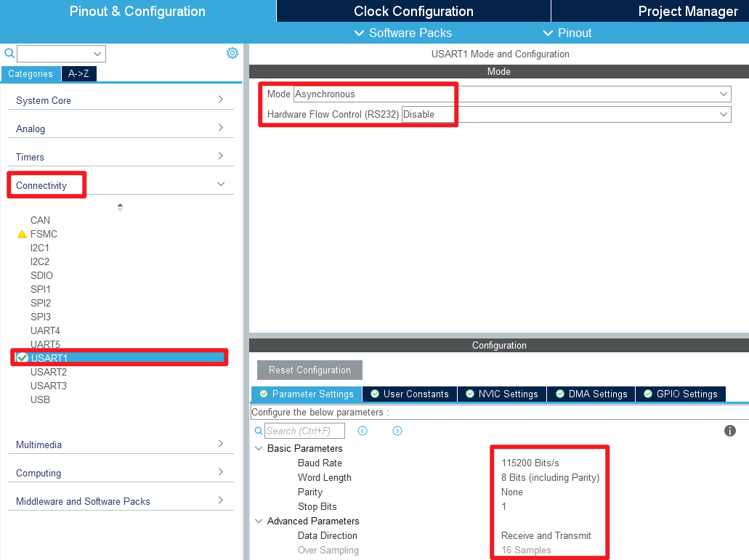Image resolution: width=749 pixels, height=560 pixels.
Task: Go to next search result arrow
Action: pos(397,431)
